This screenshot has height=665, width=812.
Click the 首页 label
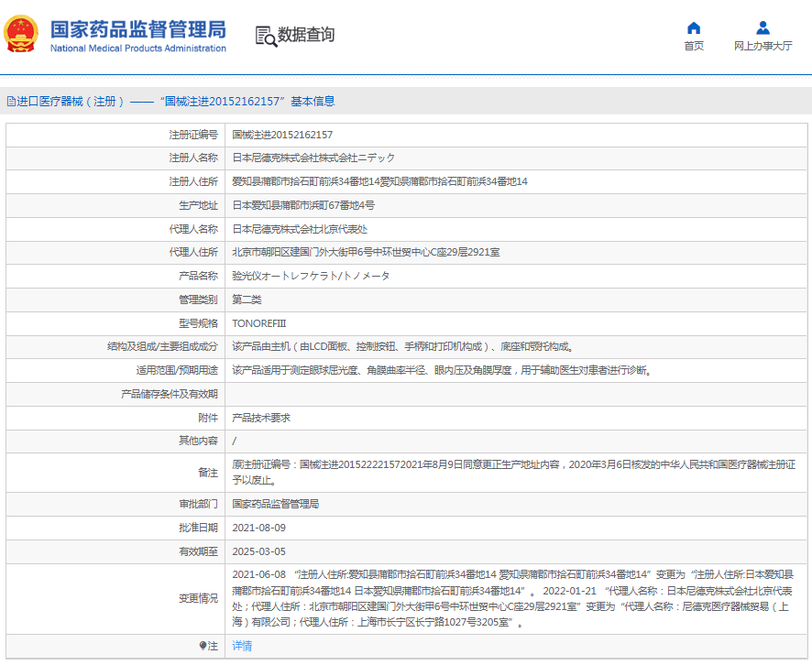coord(694,46)
